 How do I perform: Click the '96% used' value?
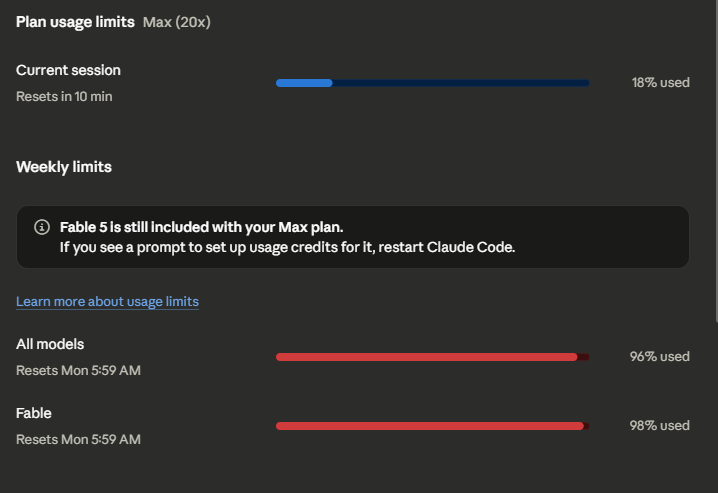[x=659, y=357]
